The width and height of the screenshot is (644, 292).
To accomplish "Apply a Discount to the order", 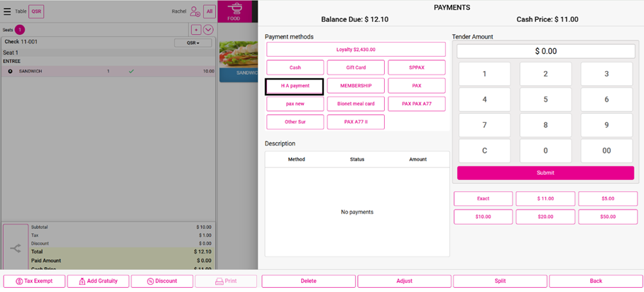I will click(162, 281).
